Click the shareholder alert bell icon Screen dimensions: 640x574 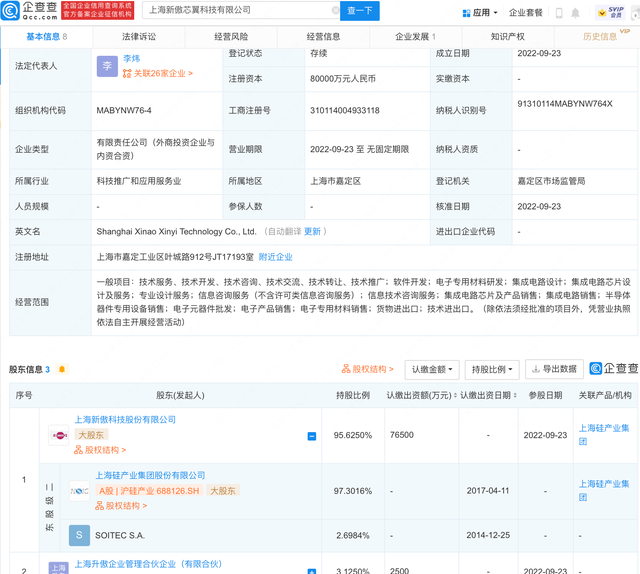pos(62,369)
